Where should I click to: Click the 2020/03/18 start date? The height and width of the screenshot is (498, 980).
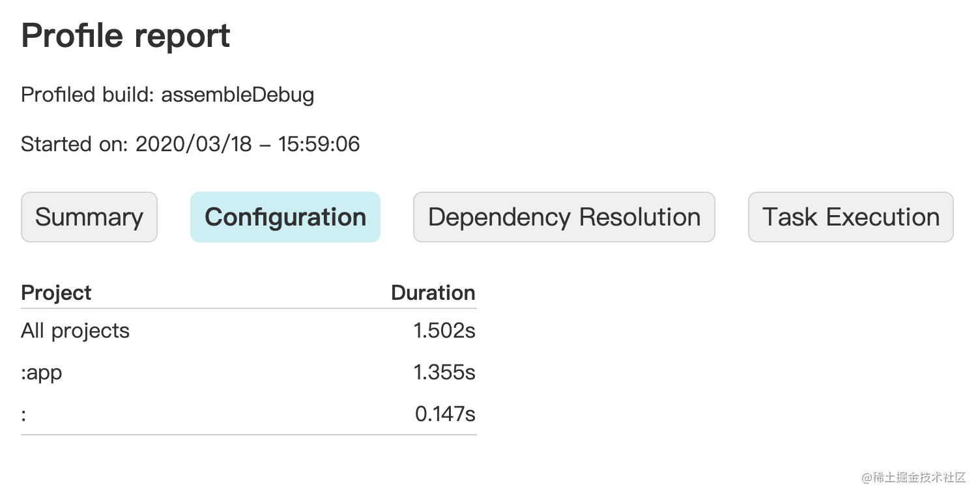[x=194, y=144]
